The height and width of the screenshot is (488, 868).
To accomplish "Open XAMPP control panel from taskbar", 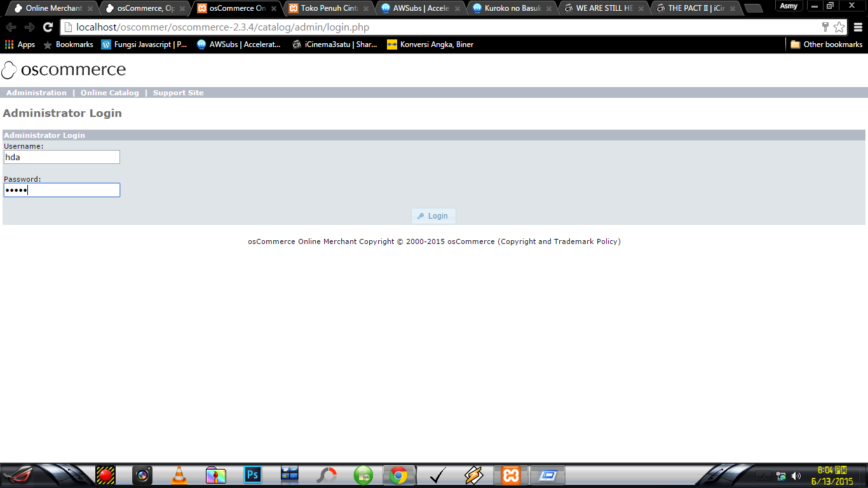I will pyautogui.click(x=511, y=475).
